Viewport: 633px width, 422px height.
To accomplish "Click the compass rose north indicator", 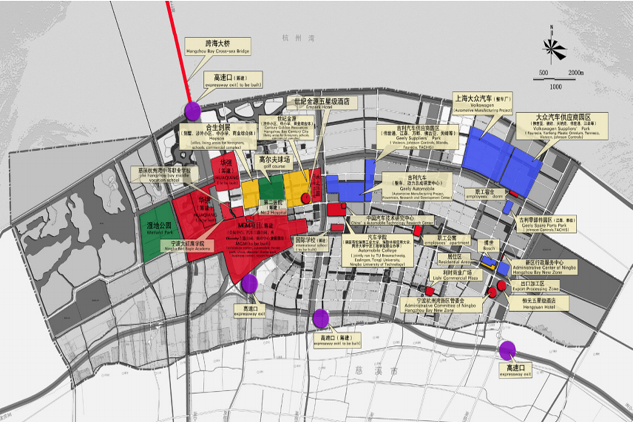I will [x=554, y=48].
